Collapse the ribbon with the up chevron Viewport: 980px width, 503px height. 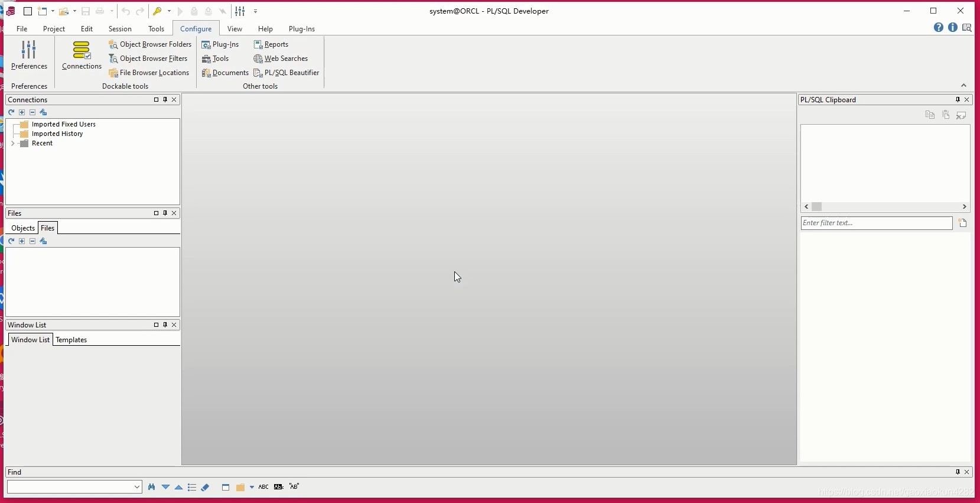point(963,86)
